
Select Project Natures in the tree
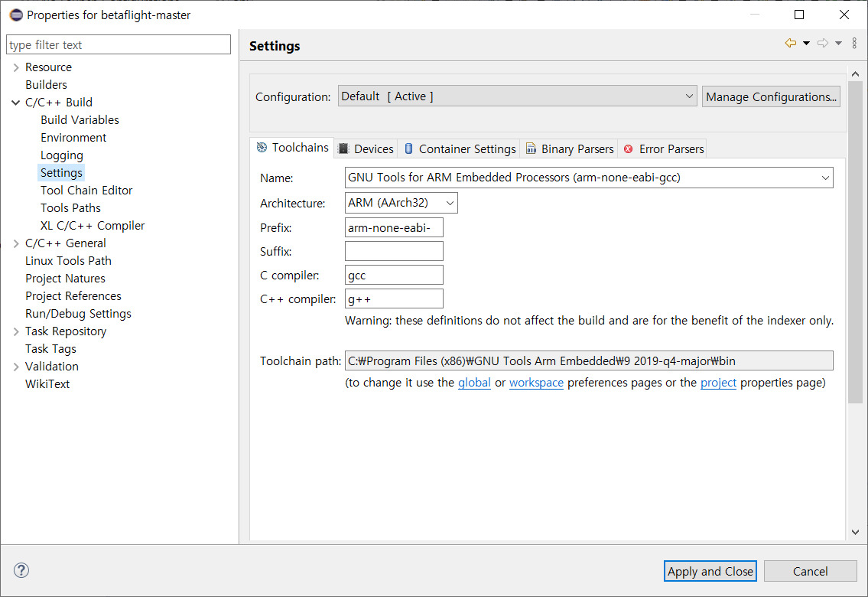pyautogui.click(x=65, y=279)
